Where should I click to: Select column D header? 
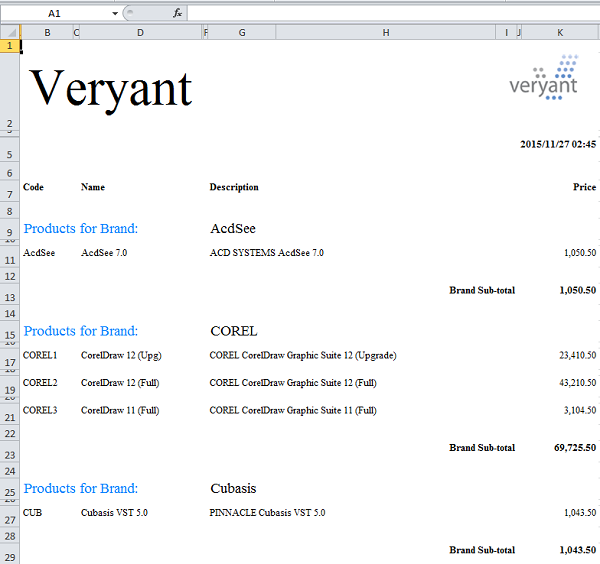140,33
